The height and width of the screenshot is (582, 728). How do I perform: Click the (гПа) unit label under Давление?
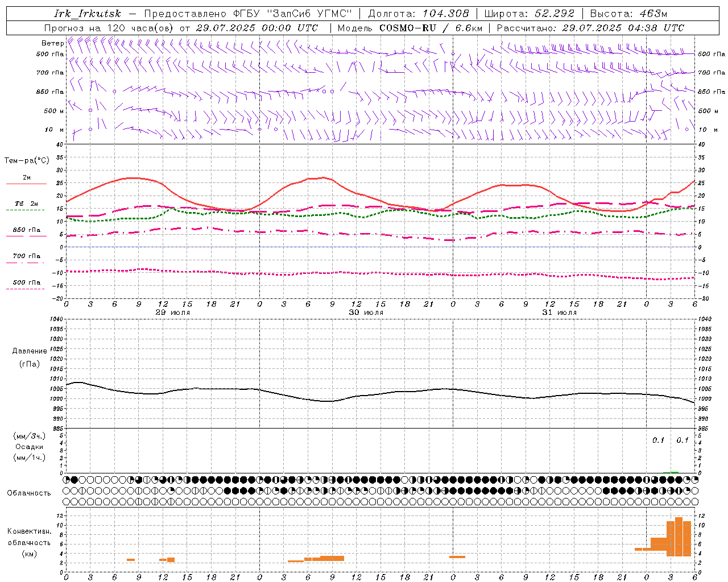point(30,364)
